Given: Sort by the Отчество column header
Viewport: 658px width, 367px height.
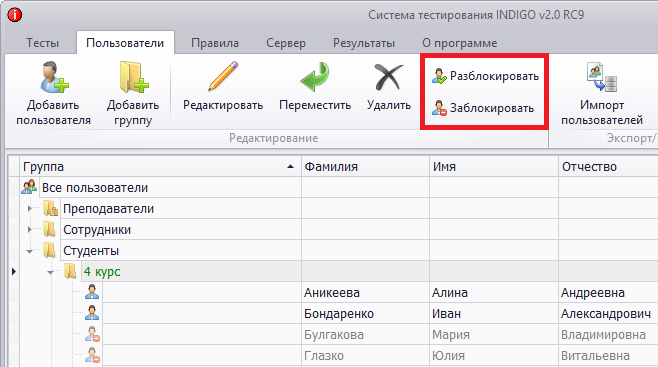Looking at the screenshot, I should click(x=608, y=167).
